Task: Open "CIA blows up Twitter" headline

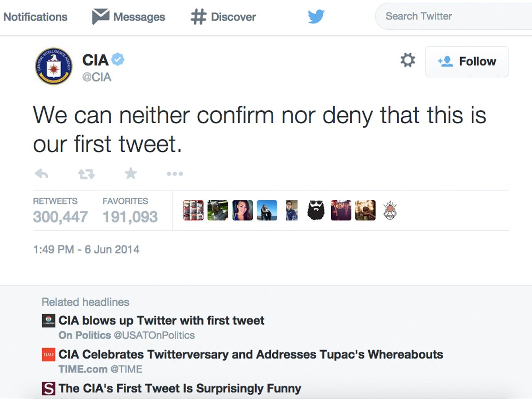Action: coord(161,321)
